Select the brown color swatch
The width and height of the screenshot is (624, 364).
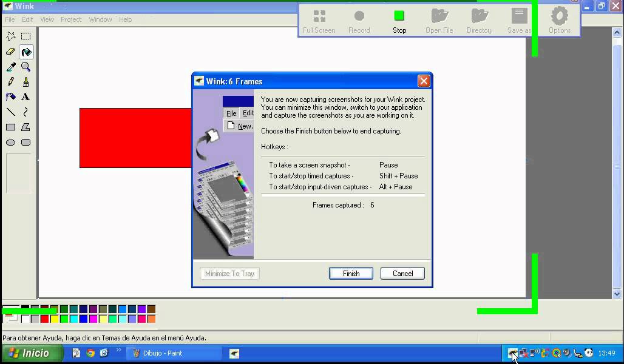(151, 309)
